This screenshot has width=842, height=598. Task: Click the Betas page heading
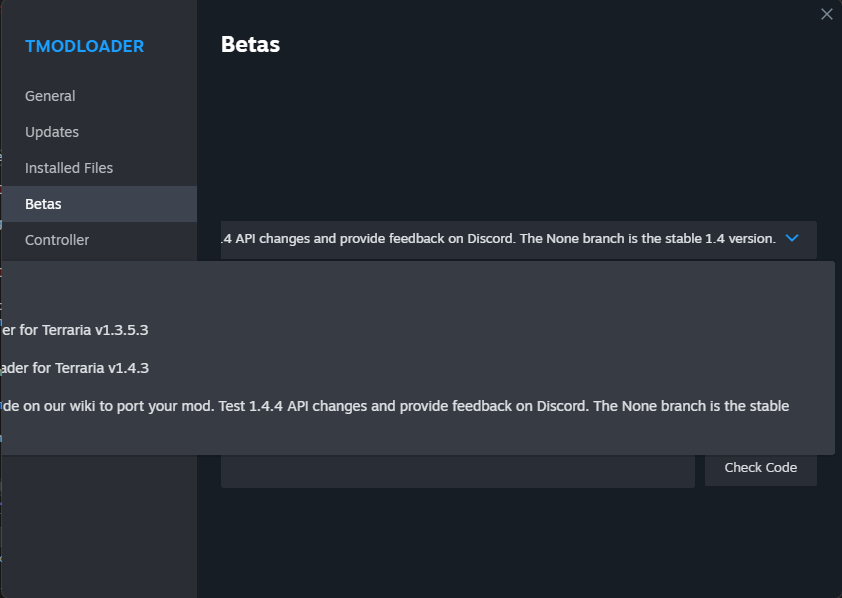(249, 44)
